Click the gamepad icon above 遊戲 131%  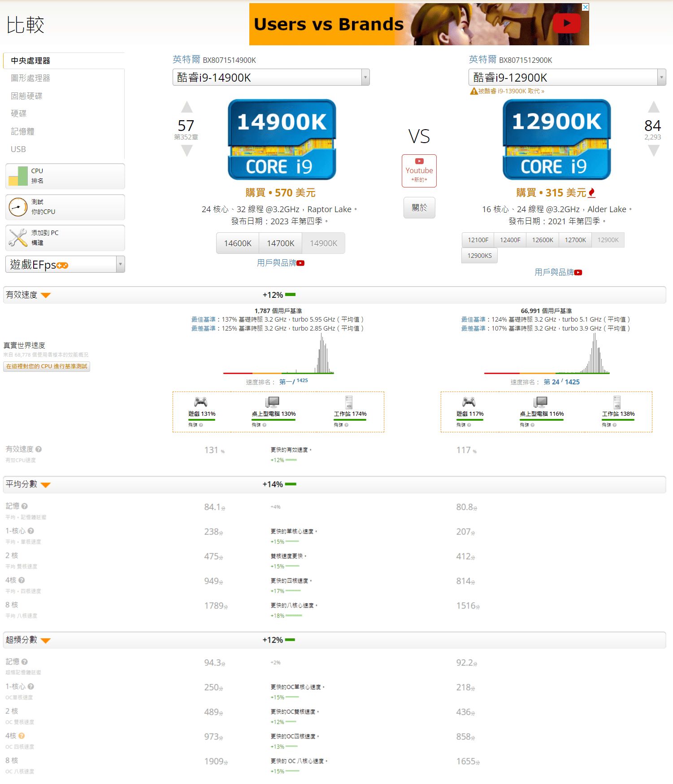coord(200,402)
